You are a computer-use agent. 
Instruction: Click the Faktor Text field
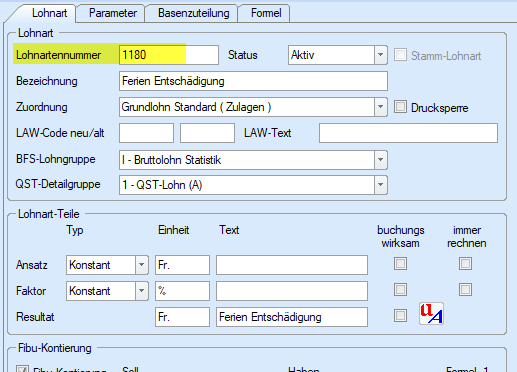click(x=292, y=291)
